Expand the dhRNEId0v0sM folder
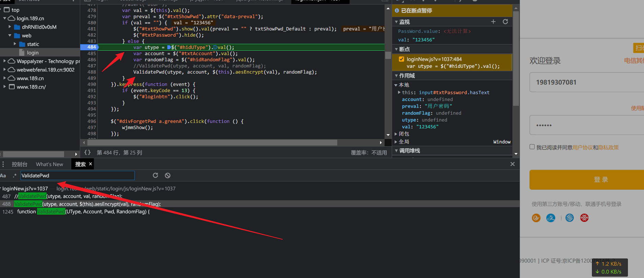This screenshot has height=278, width=644. pyautogui.click(x=10, y=27)
